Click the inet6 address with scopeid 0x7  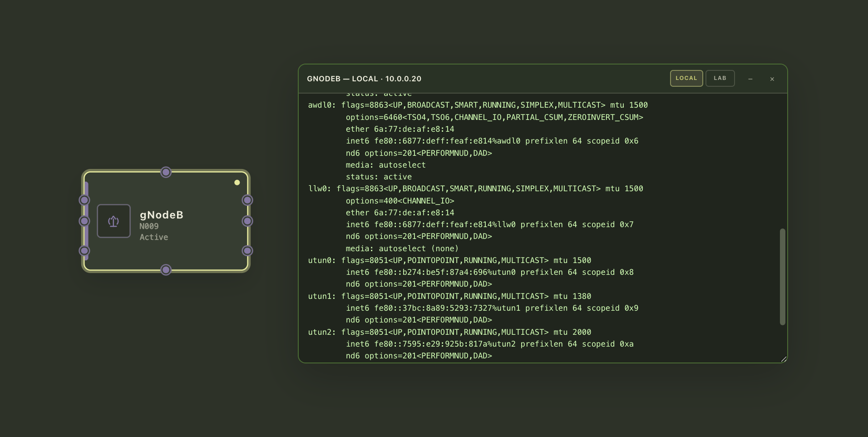point(490,224)
